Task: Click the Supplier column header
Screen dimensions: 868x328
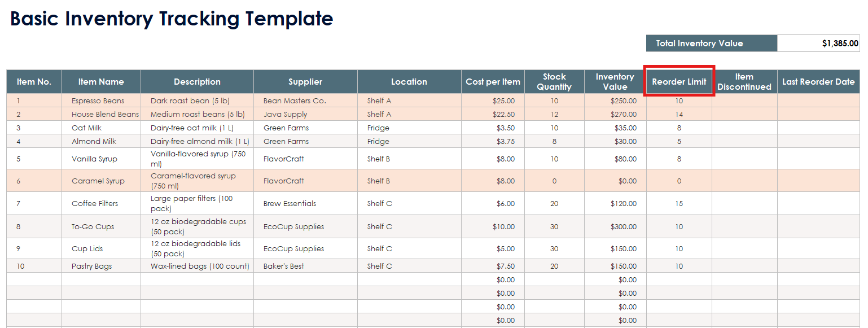Action: [305, 82]
